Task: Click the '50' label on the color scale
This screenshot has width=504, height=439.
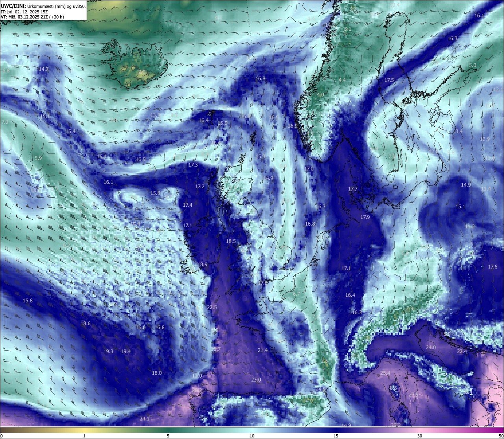Action: 501,436
